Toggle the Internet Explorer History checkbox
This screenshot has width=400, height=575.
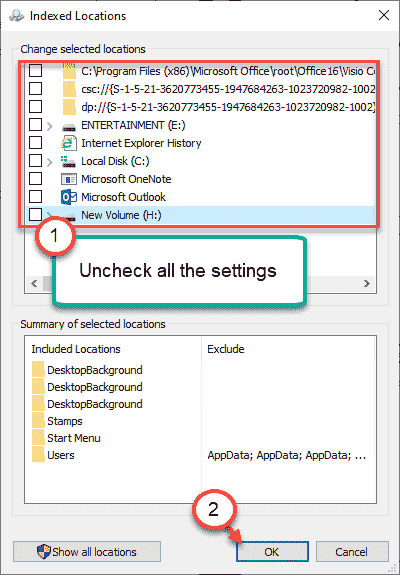pyautogui.click(x=36, y=142)
